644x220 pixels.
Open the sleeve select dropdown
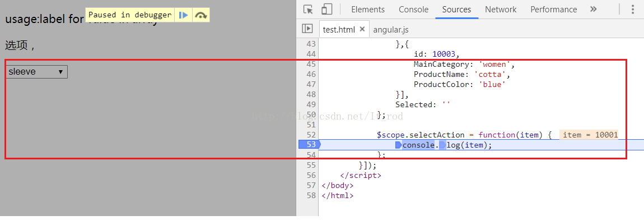pyautogui.click(x=36, y=72)
